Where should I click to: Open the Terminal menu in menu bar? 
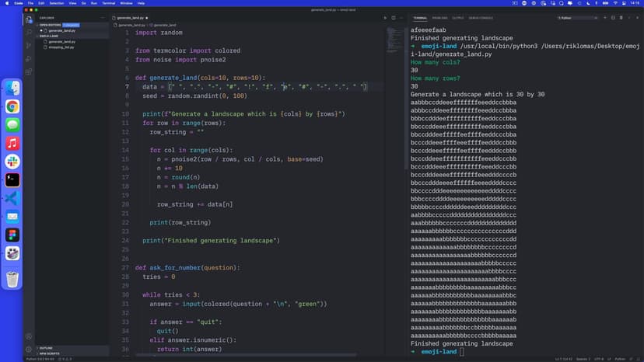(x=108, y=3)
